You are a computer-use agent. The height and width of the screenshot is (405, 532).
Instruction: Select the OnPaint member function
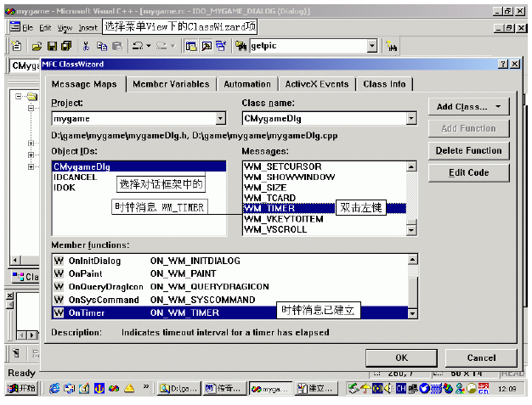point(230,273)
